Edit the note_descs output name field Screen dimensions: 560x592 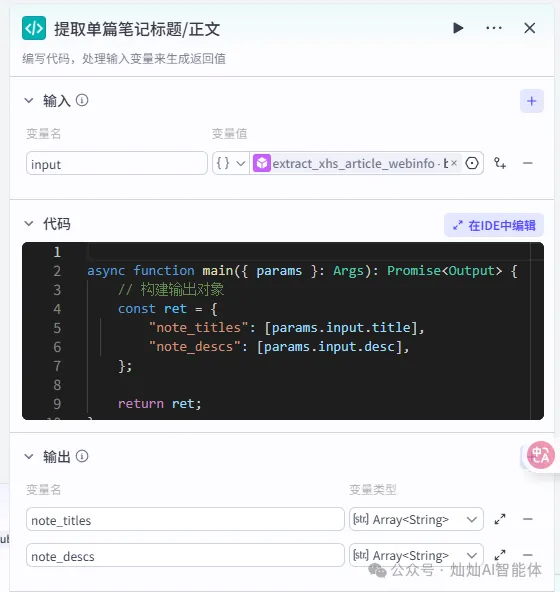coord(185,555)
